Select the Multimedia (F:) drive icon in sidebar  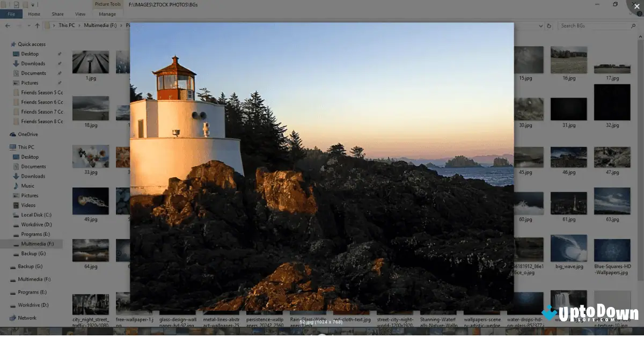17,244
